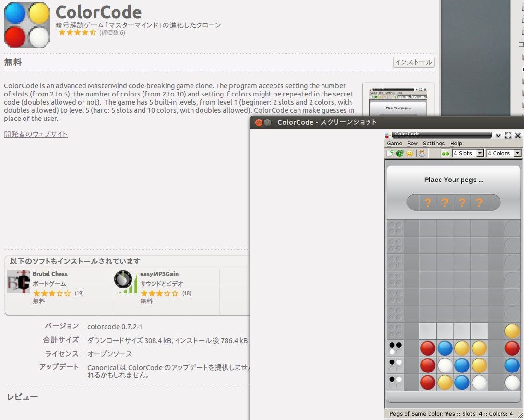Shade ColorCode inner window with down arrow

(498, 135)
